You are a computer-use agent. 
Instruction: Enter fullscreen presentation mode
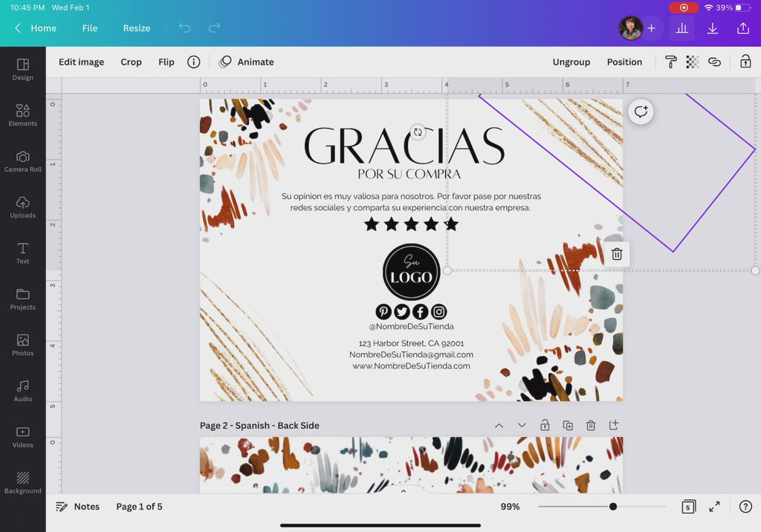714,507
